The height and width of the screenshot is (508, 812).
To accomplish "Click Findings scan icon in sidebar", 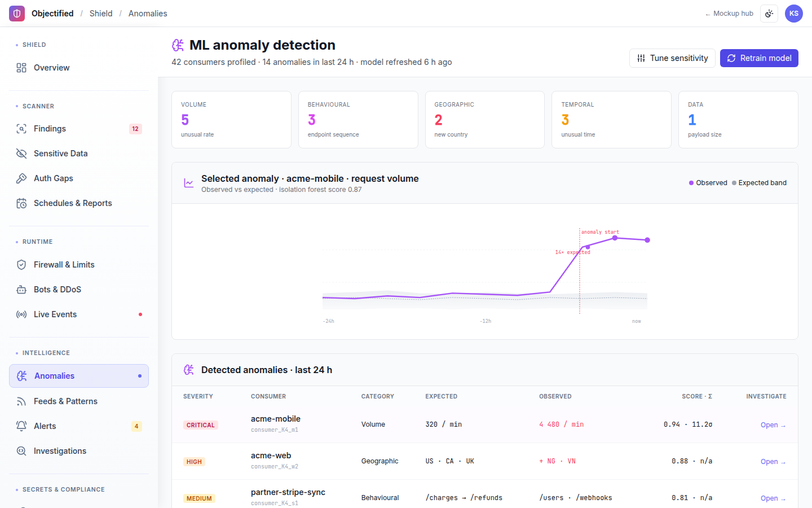I will (21, 129).
